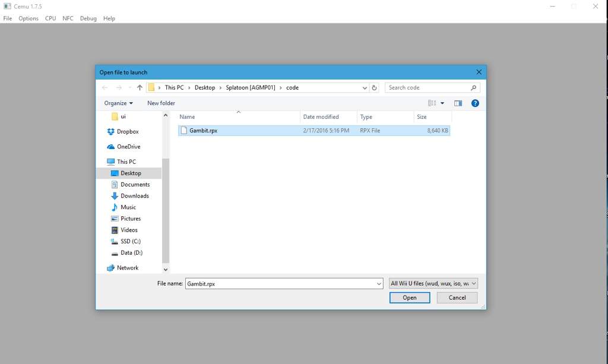Open Documents in the sidebar
The width and height of the screenshot is (608, 364).
pyautogui.click(x=135, y=185)
